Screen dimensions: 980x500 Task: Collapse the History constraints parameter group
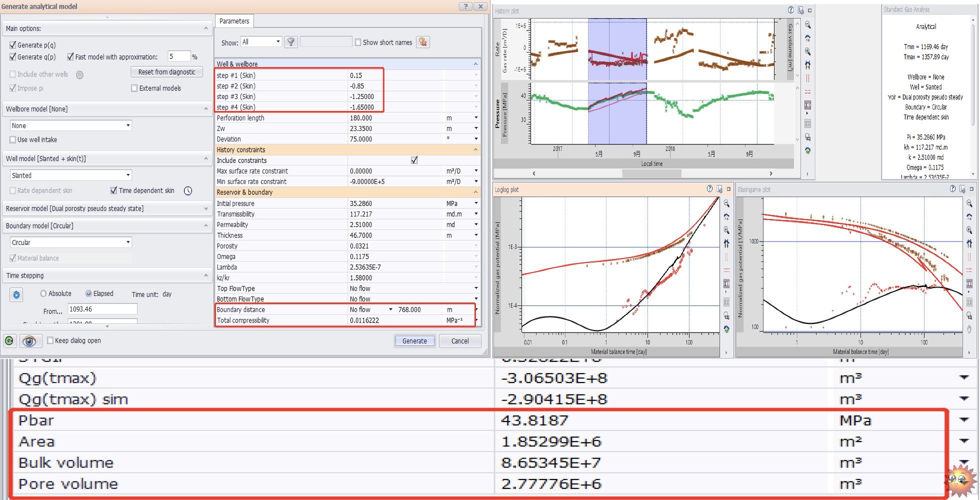(475, 149)
